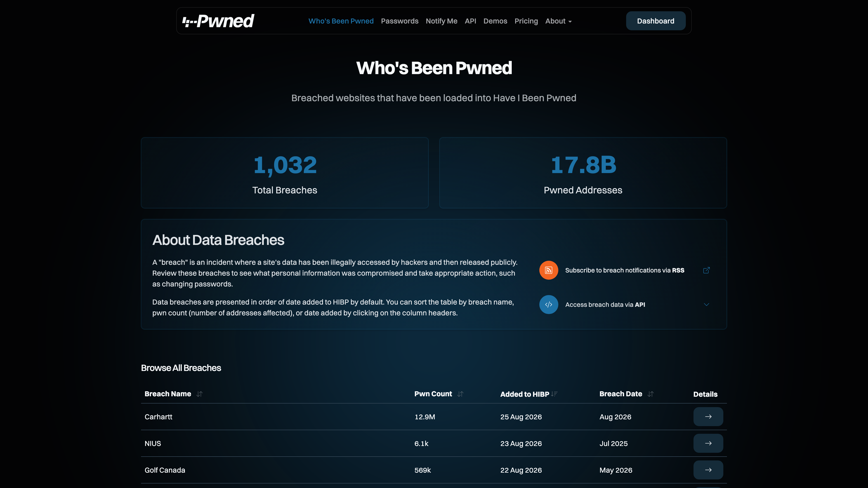Click the Pwn Count column header
The width and height of the screenshot is (868, 488).
433,394
